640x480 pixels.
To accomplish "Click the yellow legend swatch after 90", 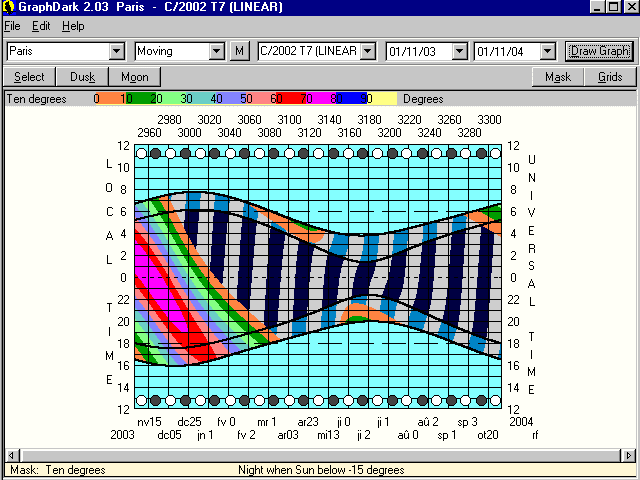I will [x=384, y=99].
